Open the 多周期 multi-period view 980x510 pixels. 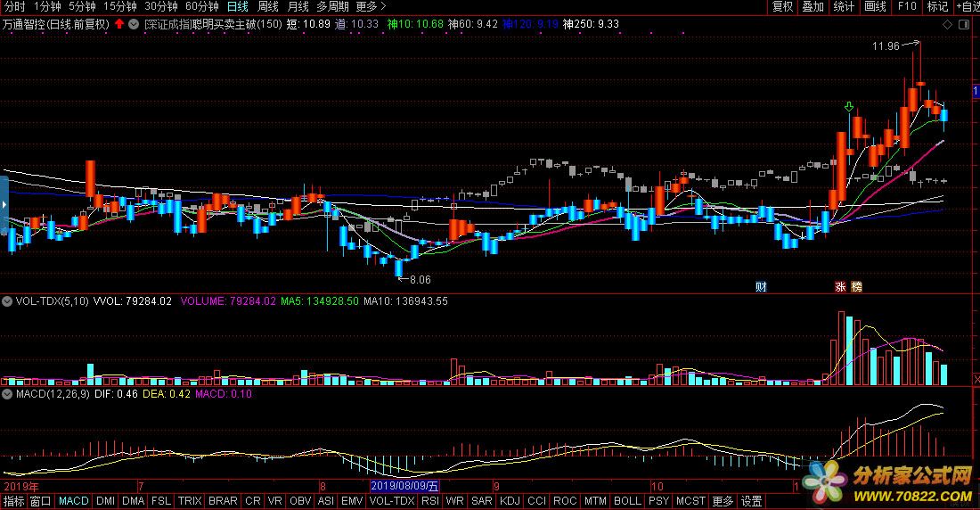point(332,6)
